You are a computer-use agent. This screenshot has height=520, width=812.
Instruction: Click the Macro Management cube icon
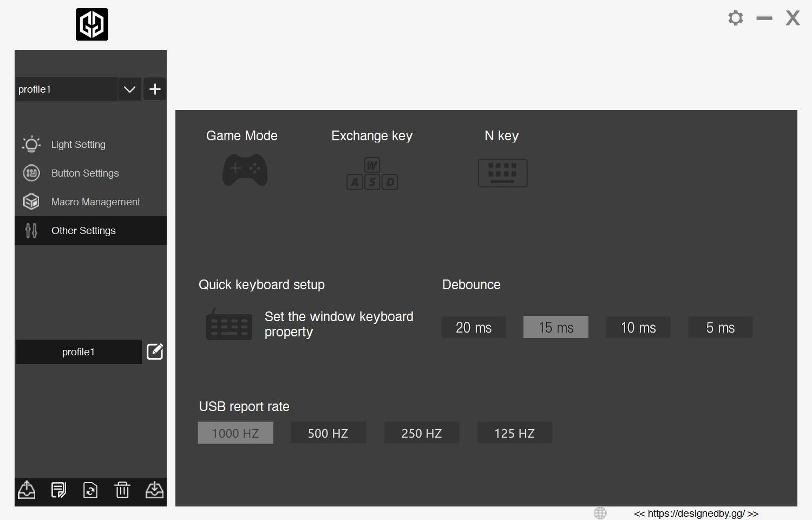click(31, 201)
